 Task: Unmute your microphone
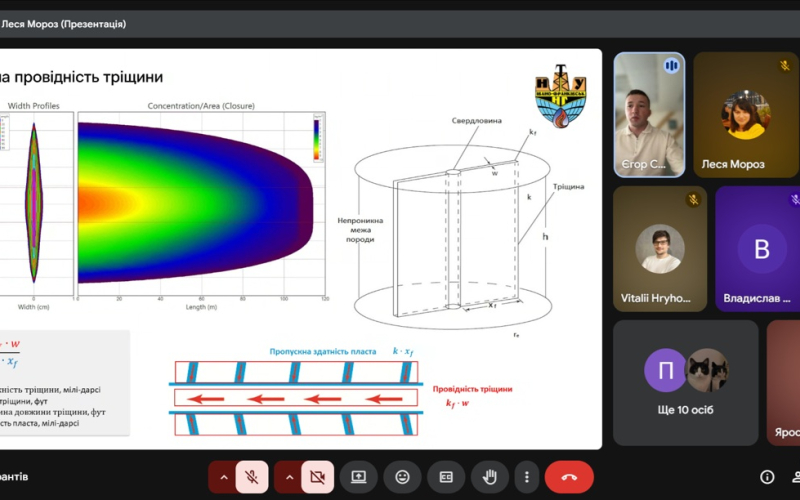click(252, 477)
